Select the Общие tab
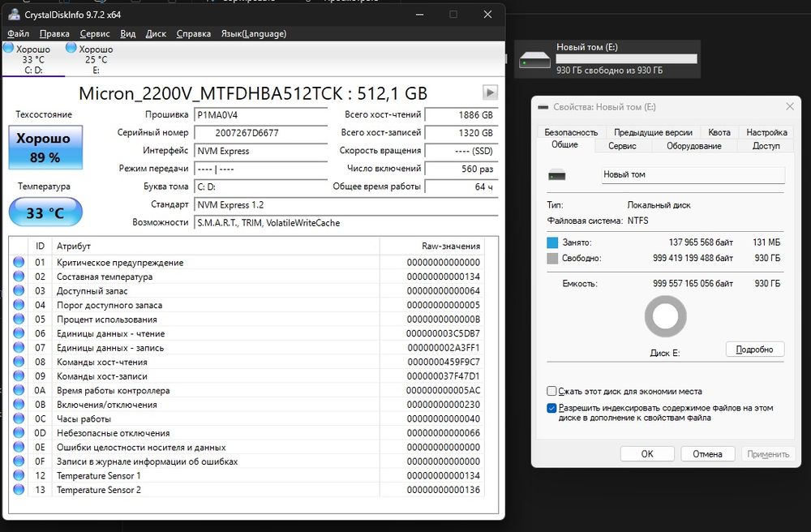This screenshot has width=811, height=532. pyautogui.click(x=564, y=145)
